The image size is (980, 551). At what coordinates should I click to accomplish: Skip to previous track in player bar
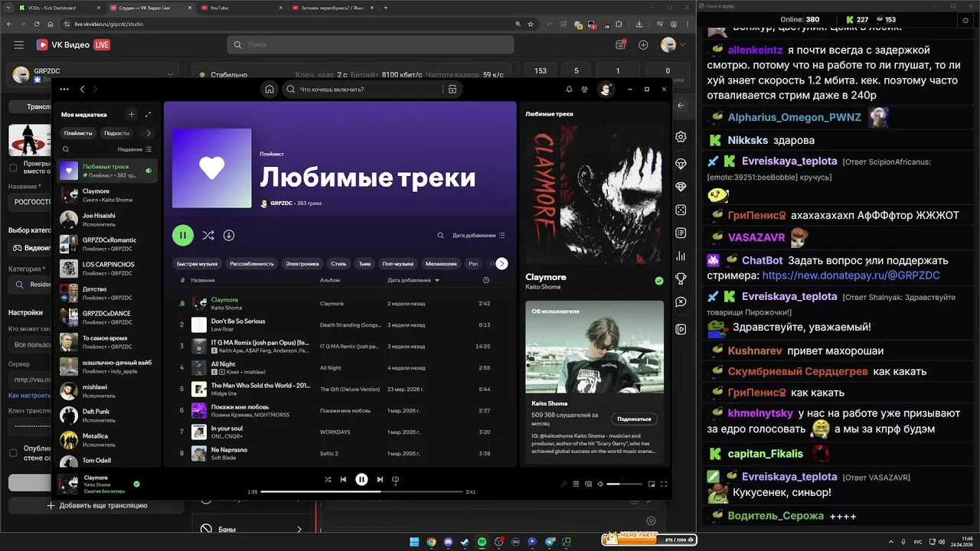[344, 480]
